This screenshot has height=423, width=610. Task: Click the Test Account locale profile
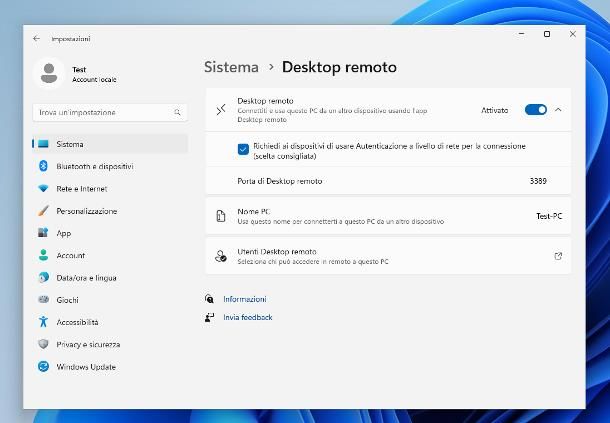[75, 74]
